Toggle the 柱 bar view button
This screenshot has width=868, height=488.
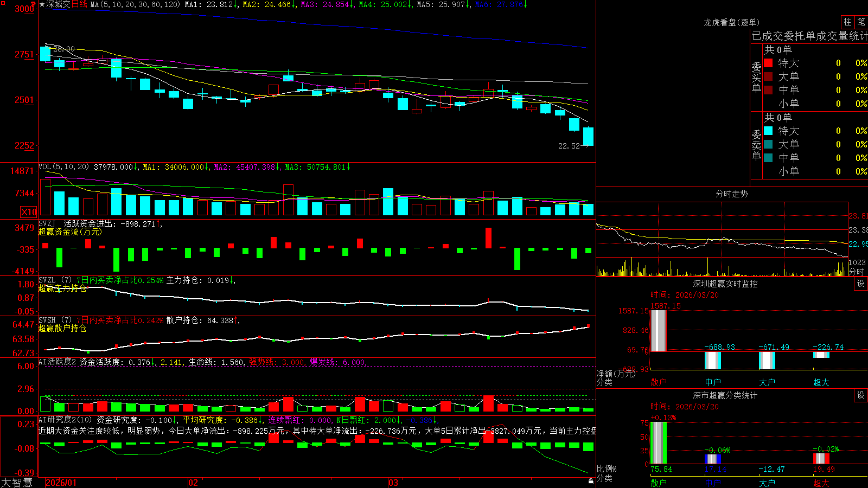(x=847, y=22)
